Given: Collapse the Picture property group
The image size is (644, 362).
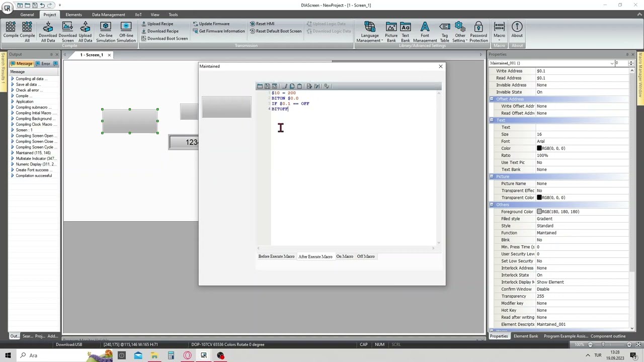Looking at the screenshot, I should (x=492, y=176).
